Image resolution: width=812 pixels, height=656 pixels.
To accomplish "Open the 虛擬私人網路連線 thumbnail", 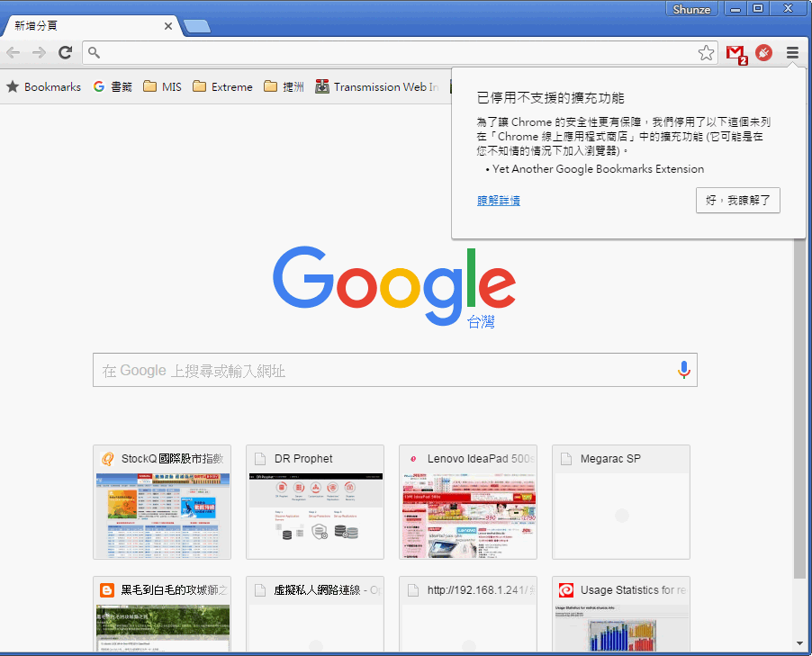I will pos(315,614).
